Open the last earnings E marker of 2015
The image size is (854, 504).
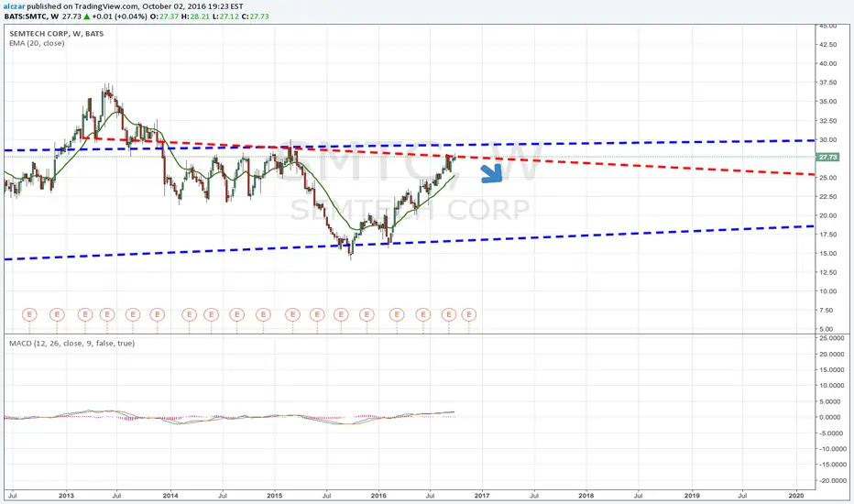coord(367,314)
